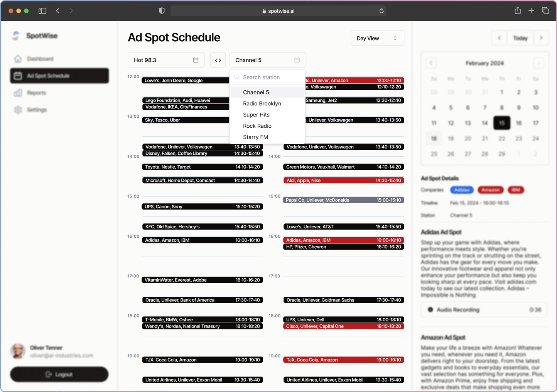Open UPS, Canon, Sony spot

(x=203, y=206)
